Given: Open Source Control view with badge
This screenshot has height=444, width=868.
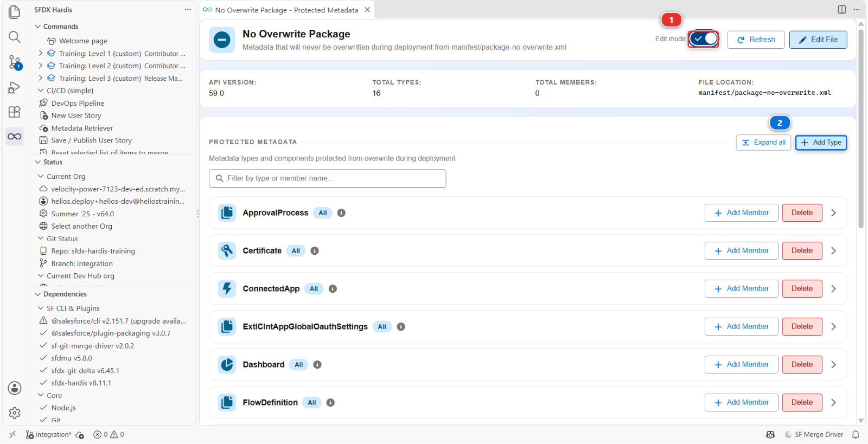Looking at the screenshot, I should pos(15,62).
